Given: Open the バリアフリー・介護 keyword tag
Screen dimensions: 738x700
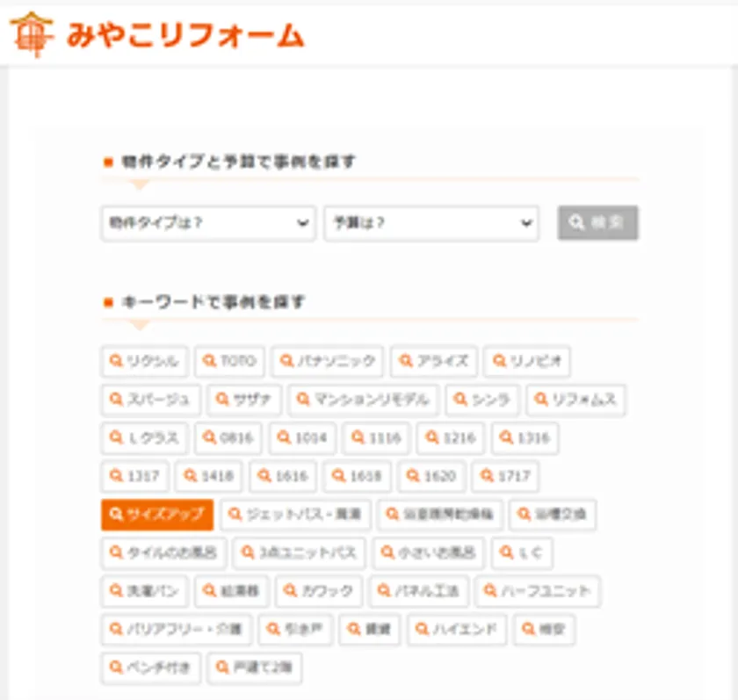Looking at the screenshot, I should 177,630.
